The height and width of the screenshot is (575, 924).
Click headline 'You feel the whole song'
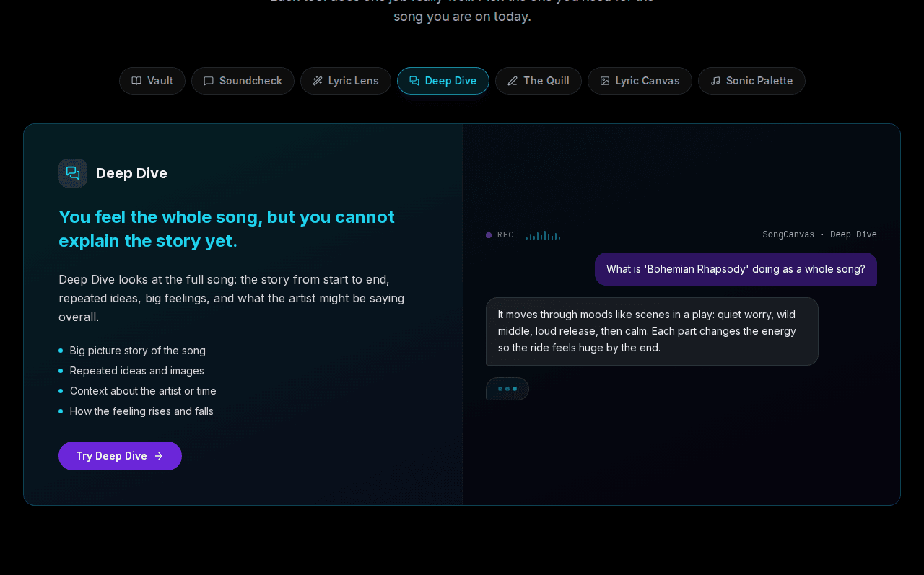click(x=227, y=229)
